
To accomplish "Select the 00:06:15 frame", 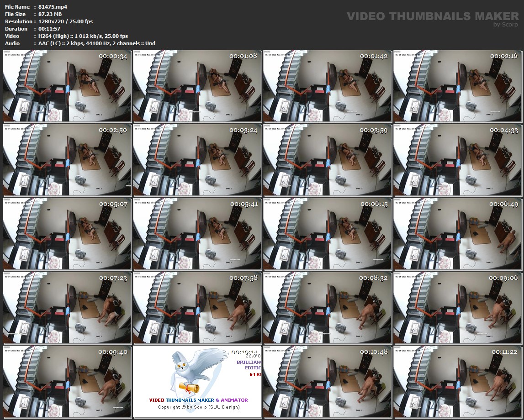I will [328, 234].
